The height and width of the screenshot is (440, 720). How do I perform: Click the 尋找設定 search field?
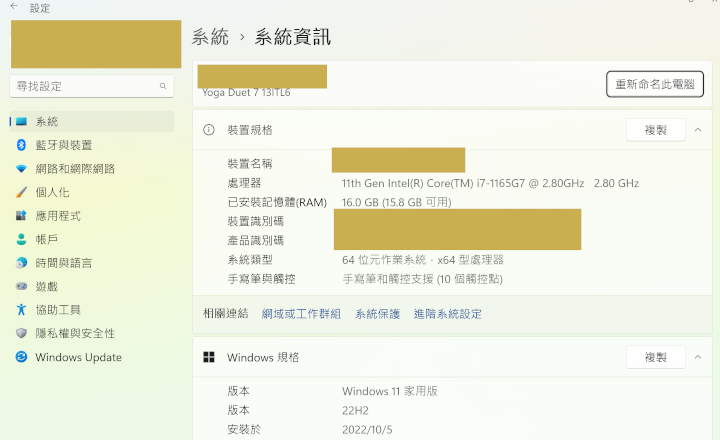coord(92,86)
